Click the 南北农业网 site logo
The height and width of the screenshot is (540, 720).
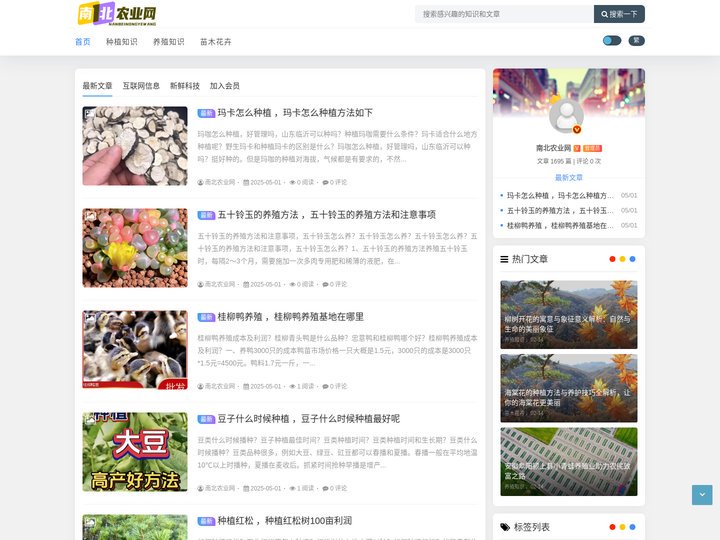[x=117, y=14]
